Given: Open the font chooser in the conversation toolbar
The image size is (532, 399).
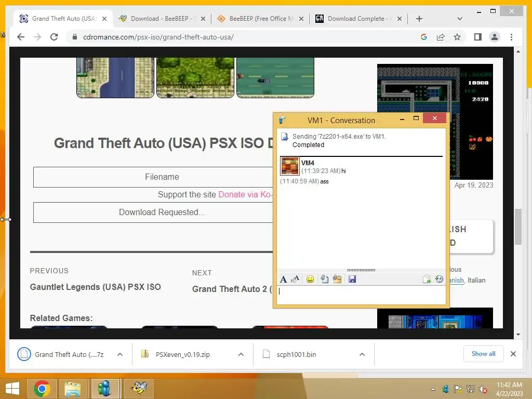Looking at the screenshot, I should pos(283,279).
